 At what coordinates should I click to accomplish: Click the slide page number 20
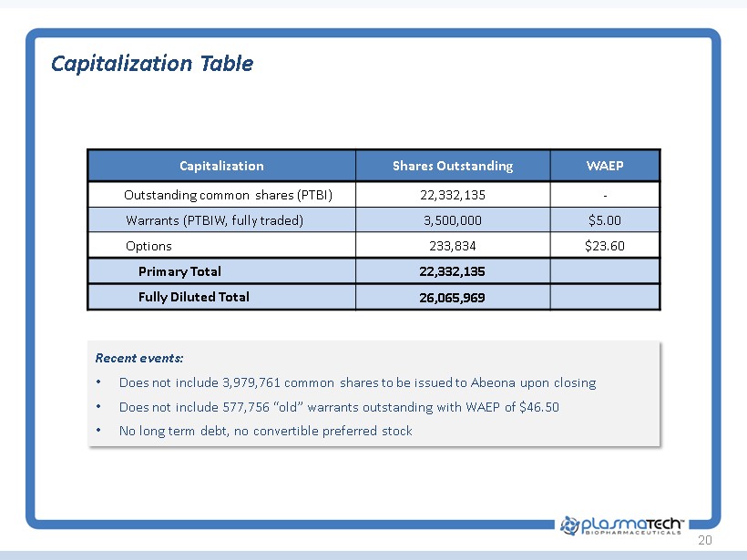(703, 541)
